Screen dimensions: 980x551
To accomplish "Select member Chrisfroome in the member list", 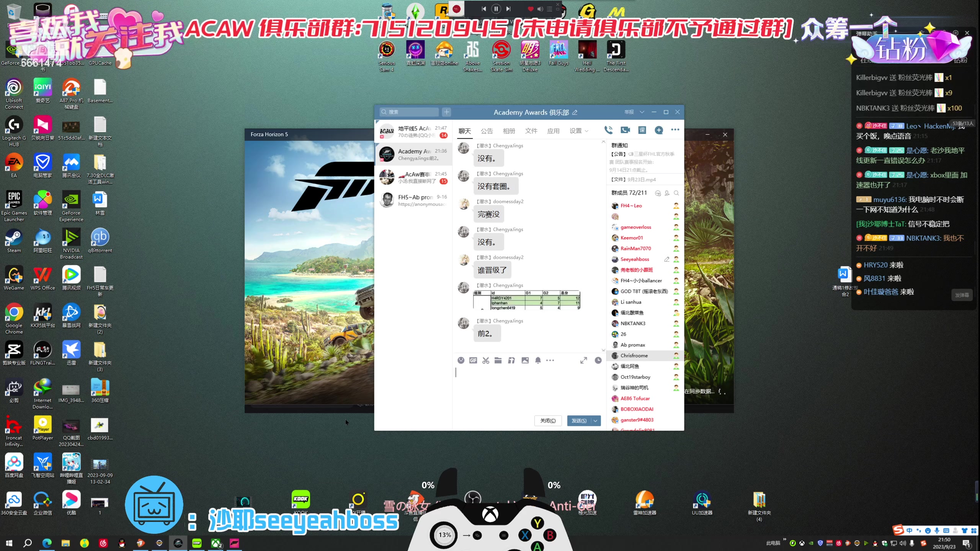I will click(645, 355).
